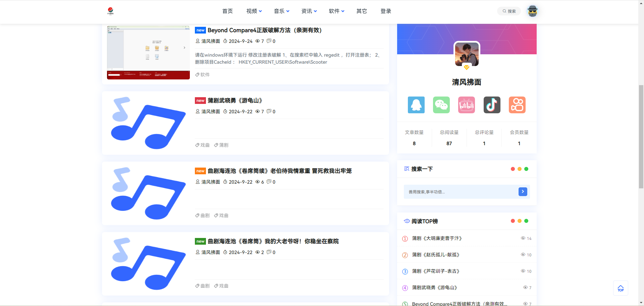Image resolution: width=644 pixels, height=306 pixels.
Task: Click the search icon beside 搜索一下
Action: (x=407, y=169)
